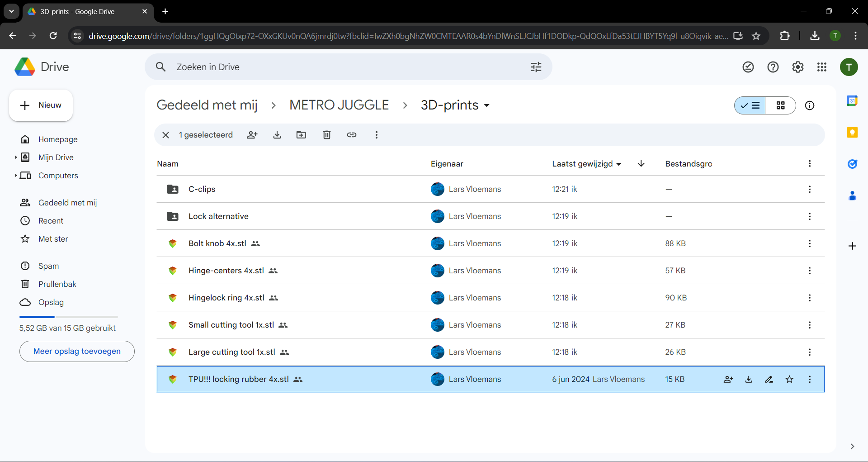Open more actions for TPU!!! locking rubber row
Viewport: 868px width, 462px height.
pos(810,379)
